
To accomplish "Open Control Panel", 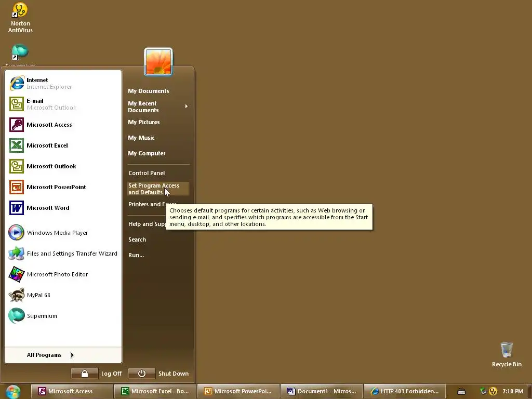I will (146, 173).
